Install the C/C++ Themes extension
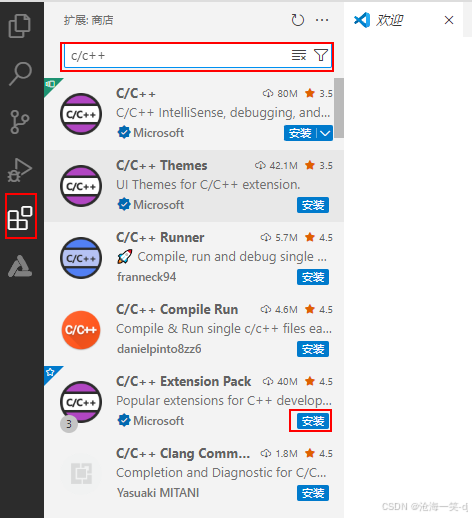The height and width of the screenshot is (518, 472). pos(313,205)
